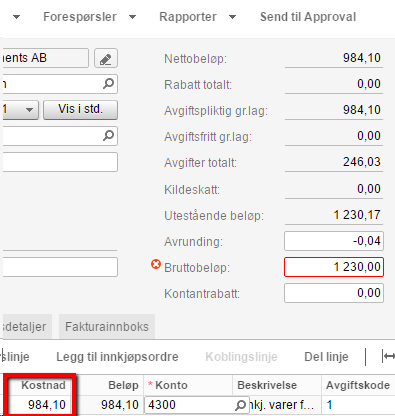The height and width of the screenshot is (416, 395).
Task: Click the Kontantrabatt label
Action: click(x=202, y=294)
